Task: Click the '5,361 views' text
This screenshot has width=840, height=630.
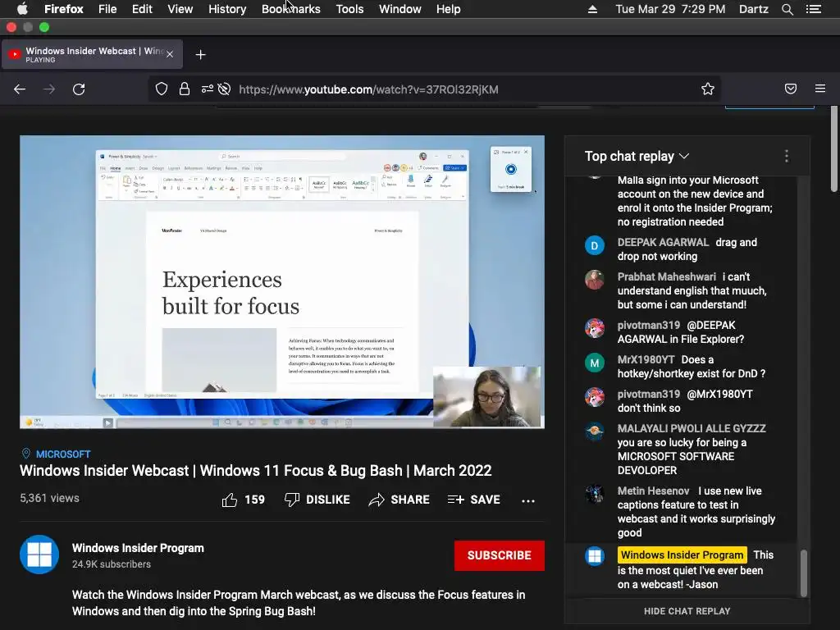Action: coord(49,498)
